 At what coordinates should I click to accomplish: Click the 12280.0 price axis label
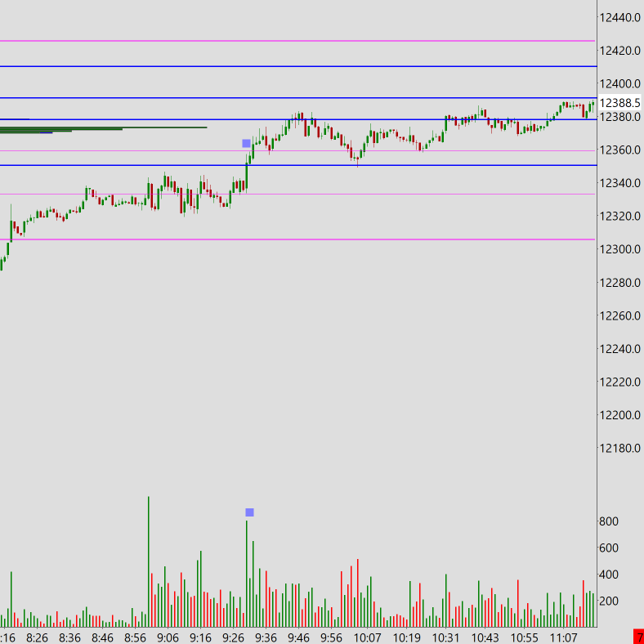coord(619,283)
